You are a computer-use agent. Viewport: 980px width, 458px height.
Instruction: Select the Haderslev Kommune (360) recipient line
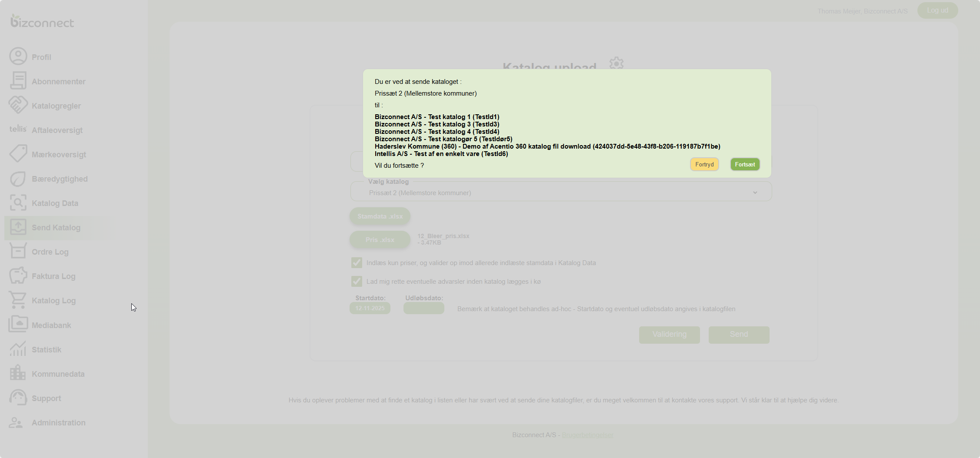[x=547, y=146]
